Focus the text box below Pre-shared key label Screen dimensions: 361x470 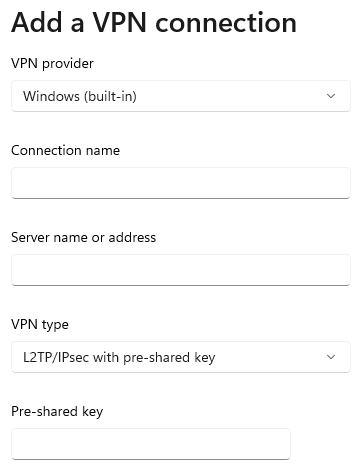(151, 444)
